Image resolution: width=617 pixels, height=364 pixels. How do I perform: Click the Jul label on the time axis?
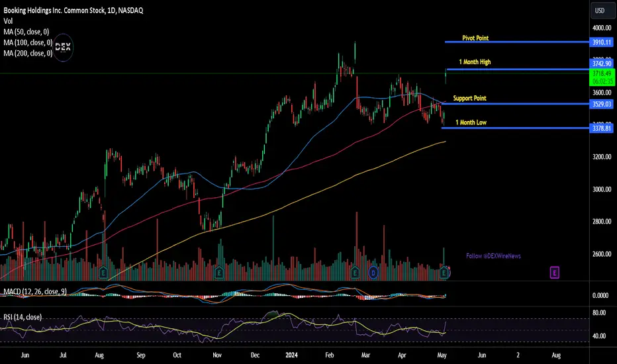pos(63,355)
